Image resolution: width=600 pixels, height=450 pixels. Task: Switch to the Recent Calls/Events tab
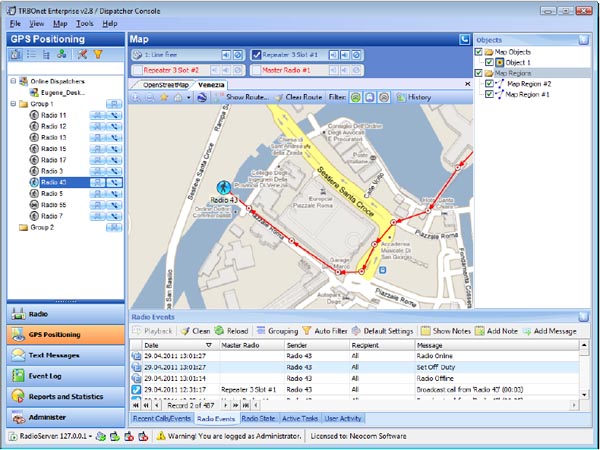(161, 419)
